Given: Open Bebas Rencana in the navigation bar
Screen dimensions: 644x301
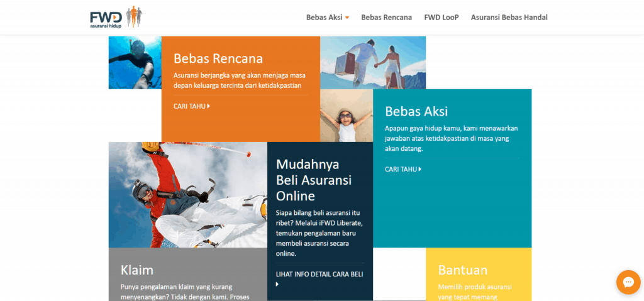Looking at the screenshot, I should pos(386,18).
